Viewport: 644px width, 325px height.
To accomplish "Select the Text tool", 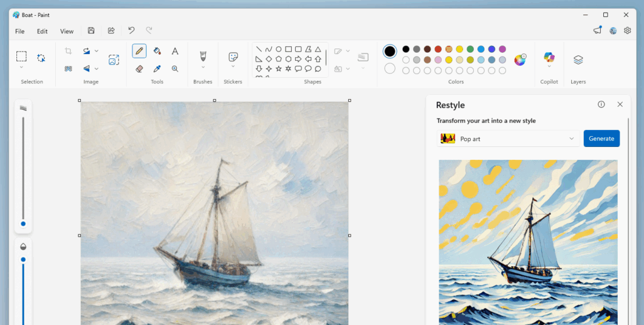I will point(175,51).
